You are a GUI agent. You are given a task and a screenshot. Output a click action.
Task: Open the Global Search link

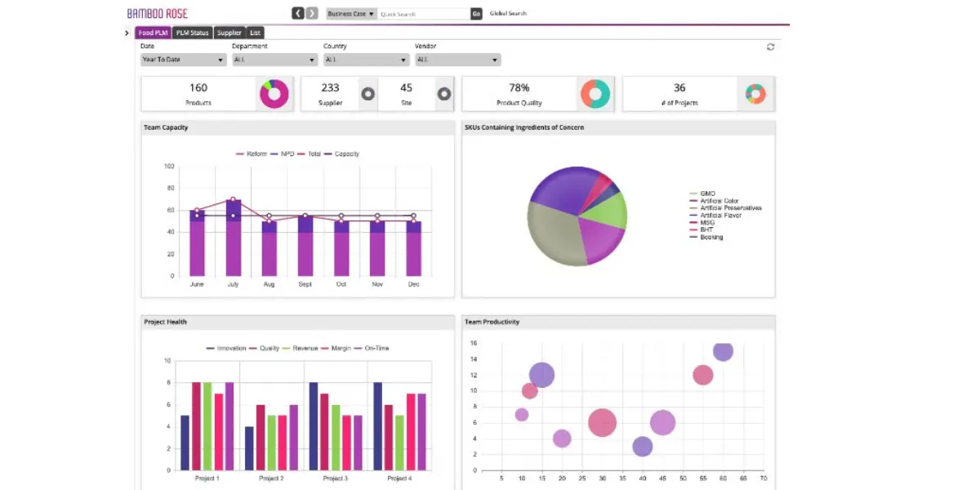click(x=508, y=14)
